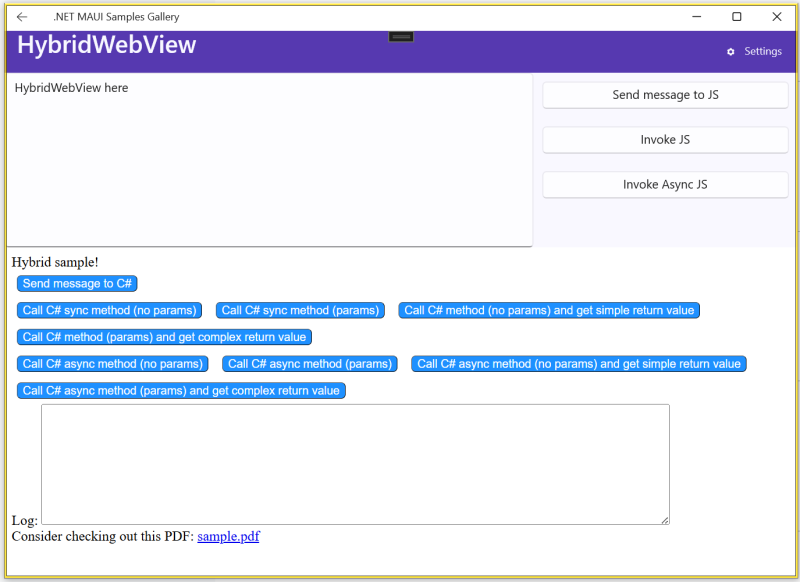Click Send message to C# button
The image size is (800, 582).
point(77,284)
